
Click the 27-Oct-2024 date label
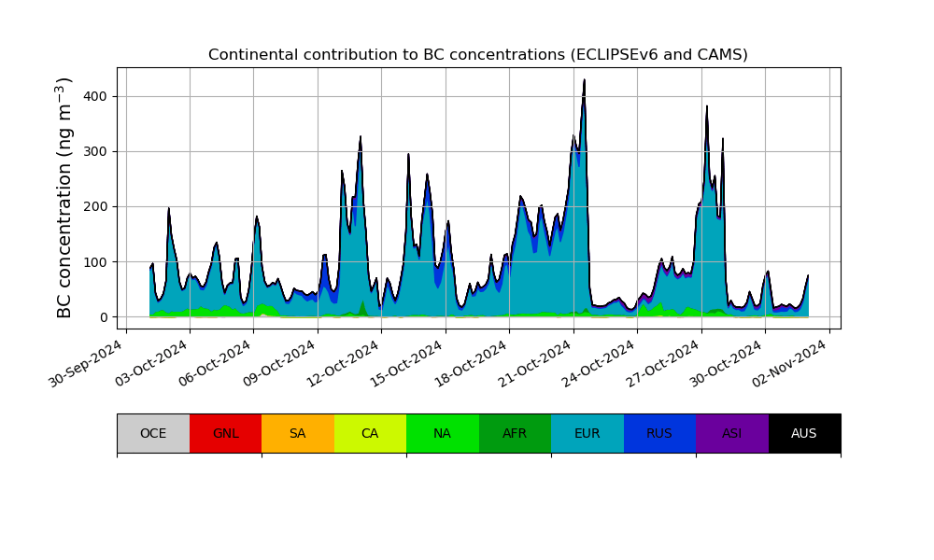662,363
